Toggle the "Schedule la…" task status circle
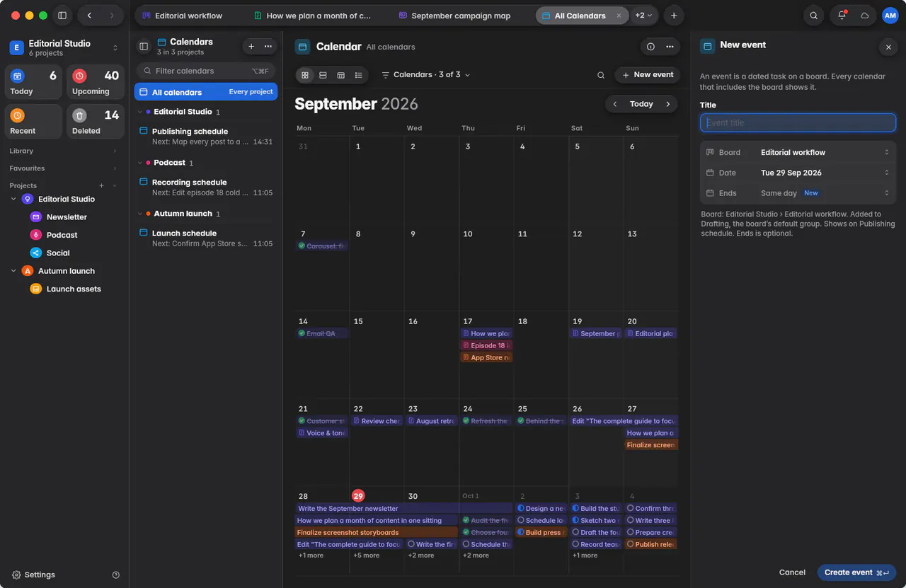Image resolution: width=906 pixels, height=588 pixels. pos(521,521)
